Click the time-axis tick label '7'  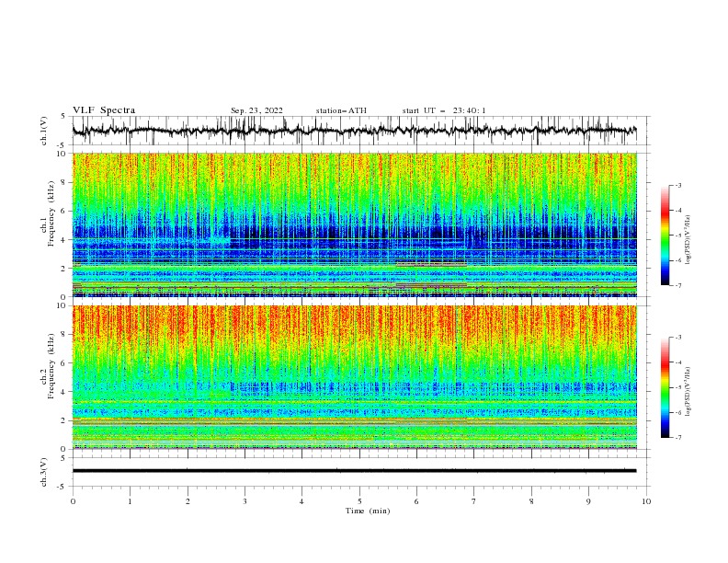474,501
